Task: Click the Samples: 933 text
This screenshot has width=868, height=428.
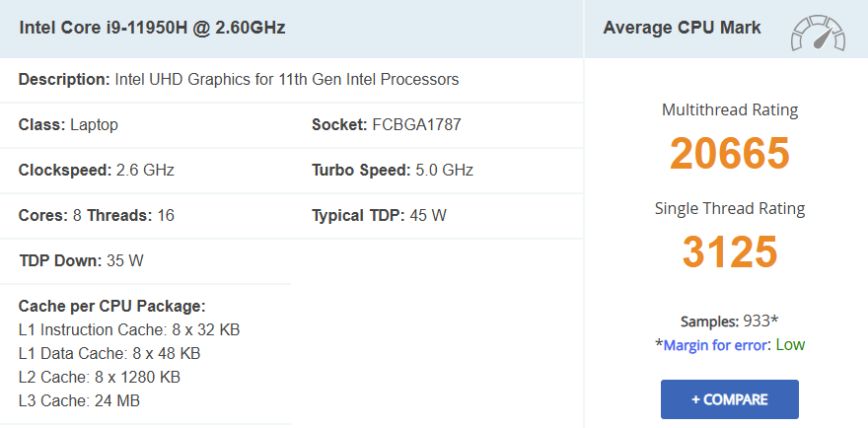Action: [729, 321]
